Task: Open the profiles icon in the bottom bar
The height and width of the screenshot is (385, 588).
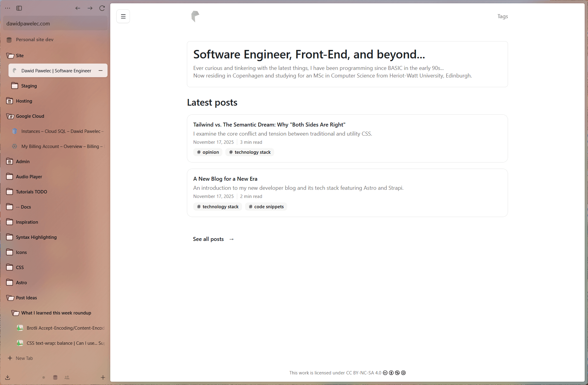Action: point(67,377)
